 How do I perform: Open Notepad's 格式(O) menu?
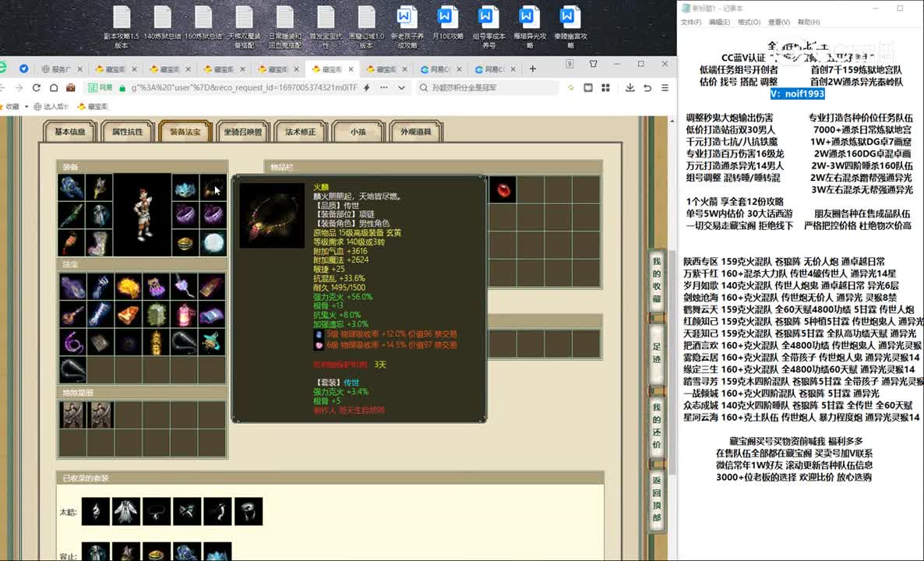click(749, 22)
